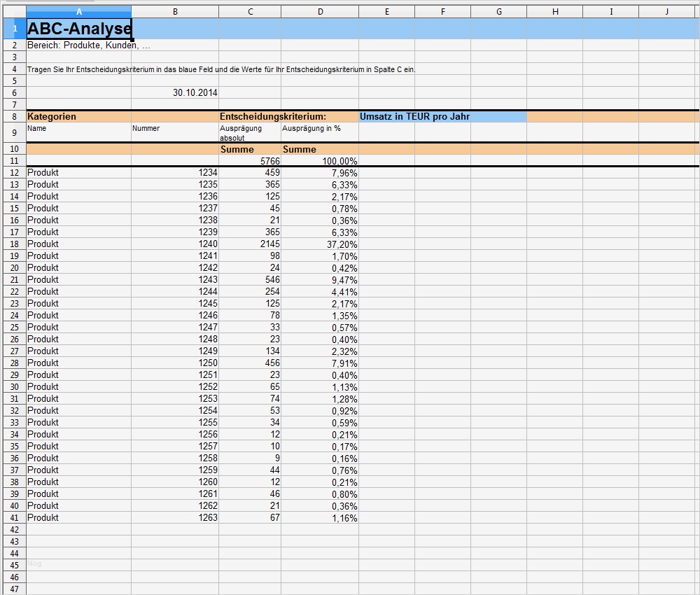Click column header J

click(667, 12)
